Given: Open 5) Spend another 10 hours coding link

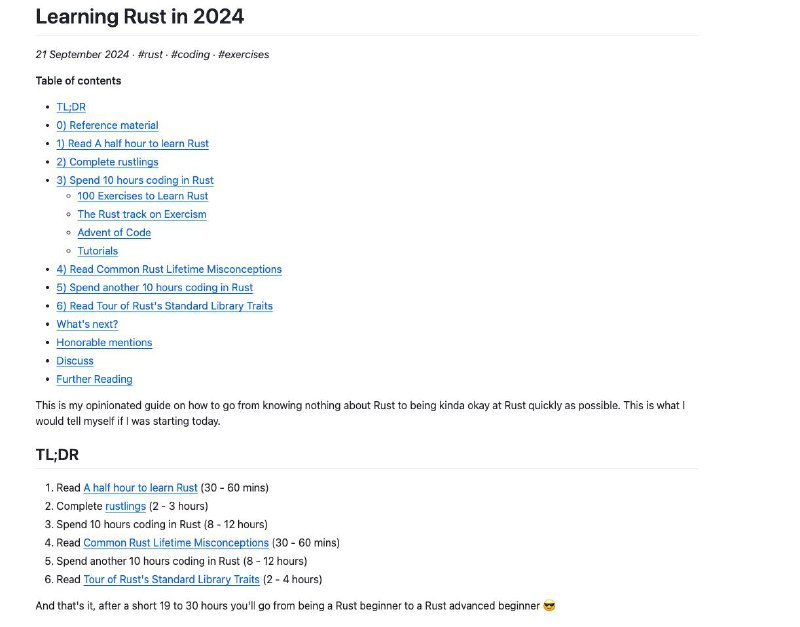Looking at the screenshot, I should coord(155,288).
